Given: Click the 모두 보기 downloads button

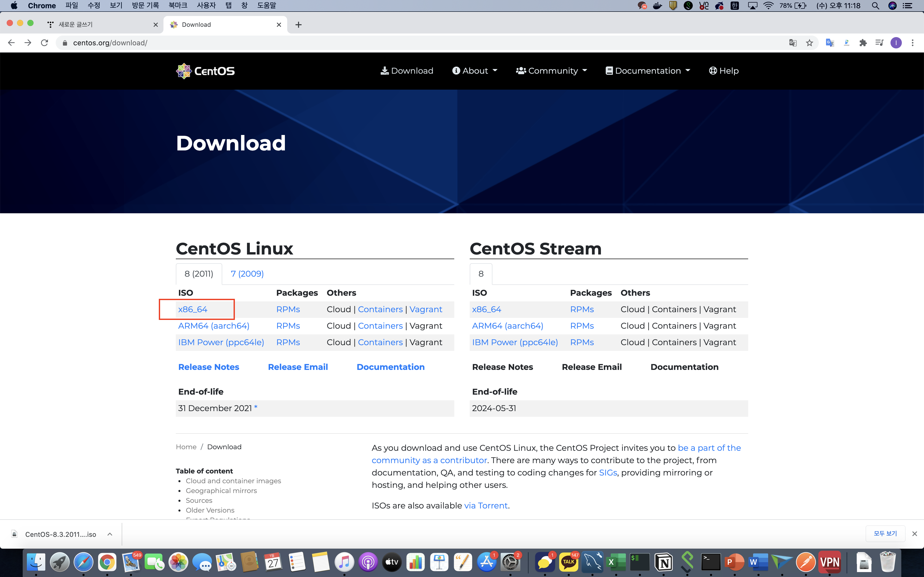Looking at the screenshot, I should pos(885,533).
